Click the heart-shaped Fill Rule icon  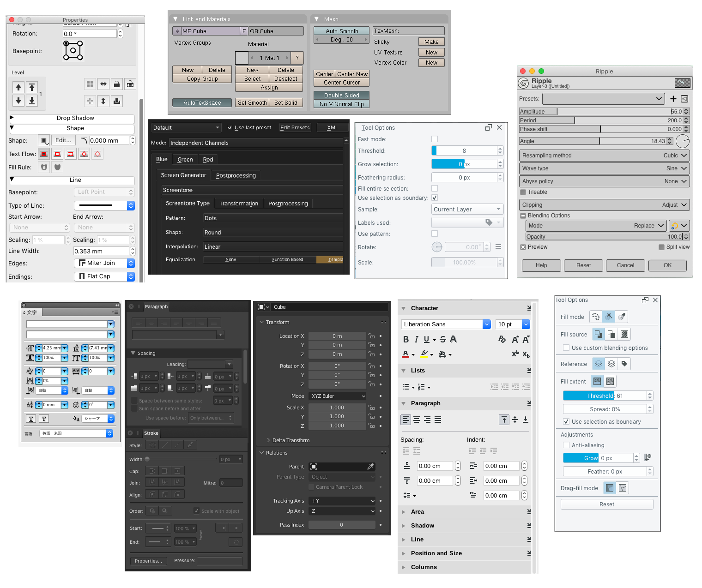coord(58,168)
